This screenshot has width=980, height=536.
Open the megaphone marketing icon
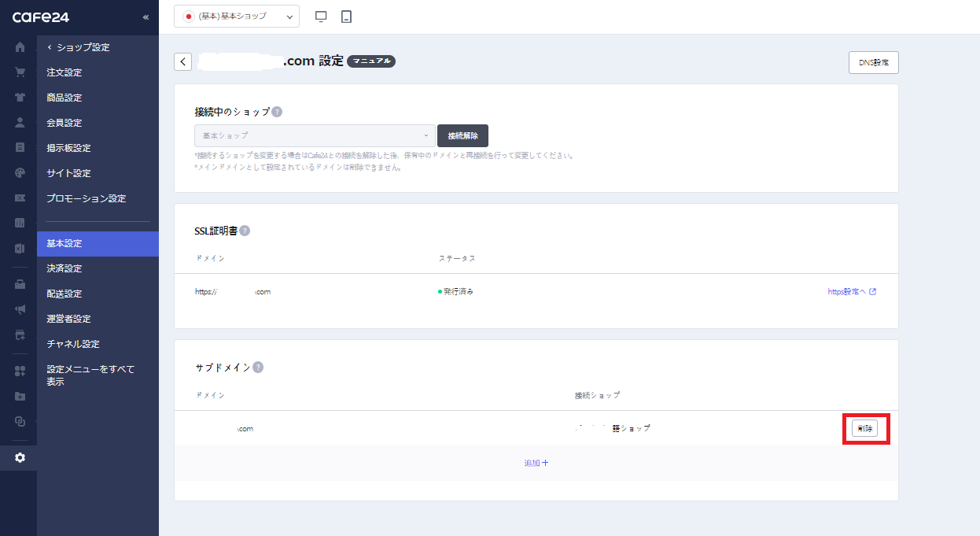point(20,309)
